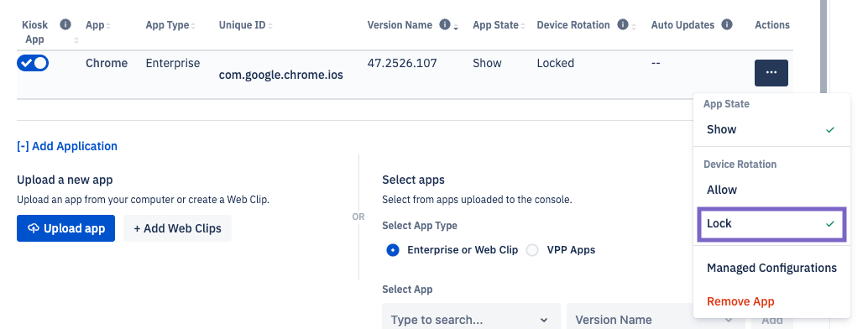The image size is (868, 329).
Task: Click the Chrome app name cell
Action: tap(107, 63)
